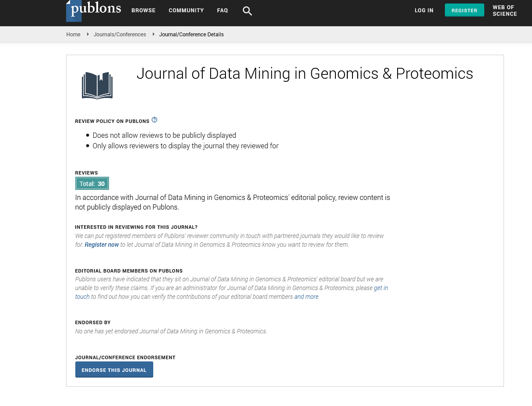
Task: Open the search magnifier icon
Action: (x=247, y=11)
